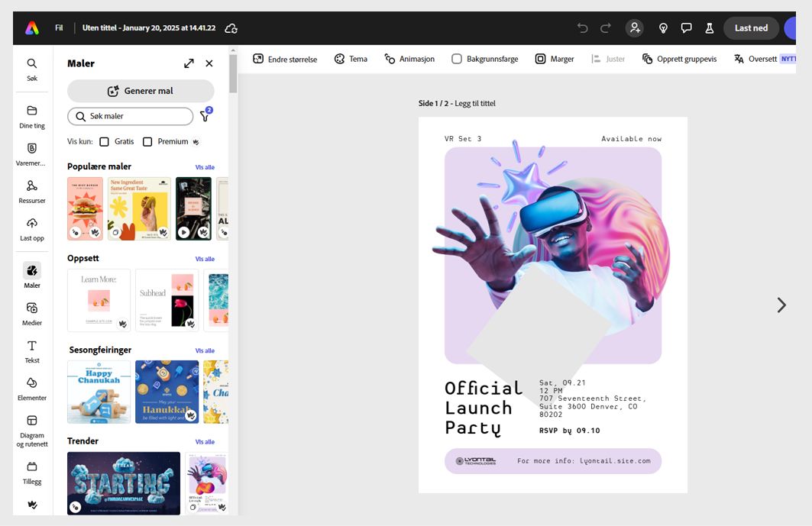
Task: Select the Hanukkah template thumbnail
Action: [x=167, y=391]
